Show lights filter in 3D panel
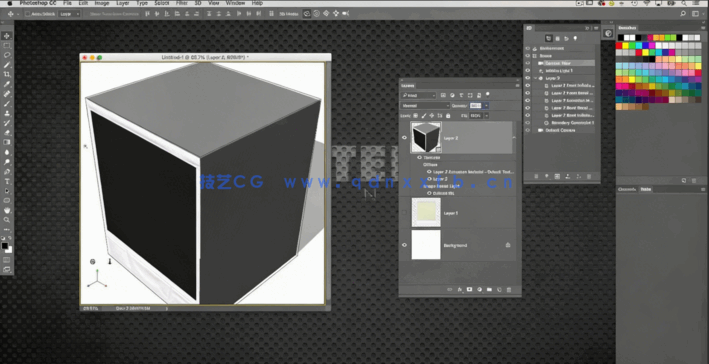Screen dimensions: 709x364 tap(575, 39)
